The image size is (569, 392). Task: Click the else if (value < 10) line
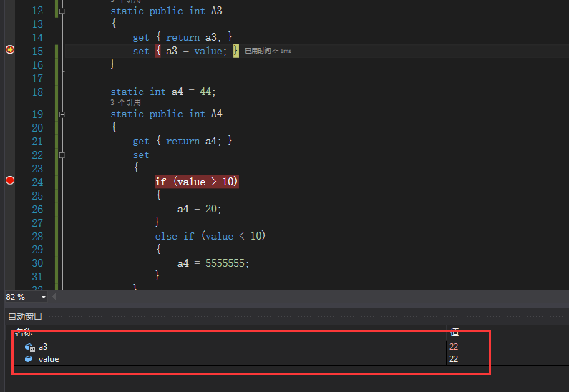[x=210, y=236]
